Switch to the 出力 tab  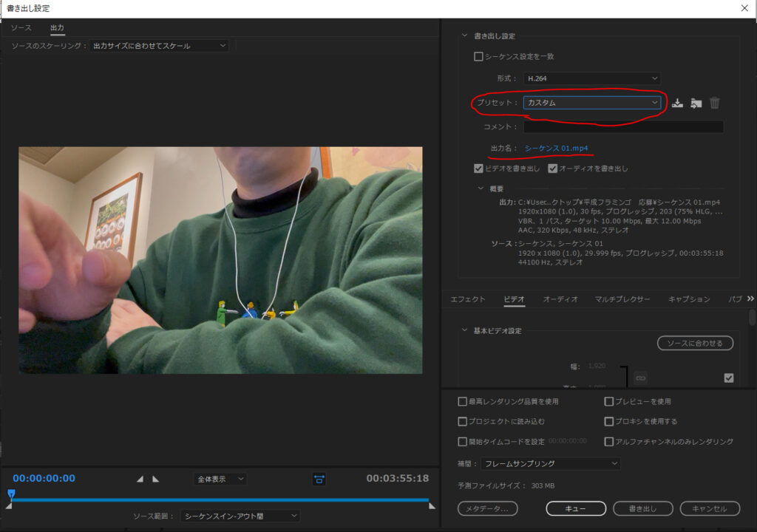(x=57, y=28)
